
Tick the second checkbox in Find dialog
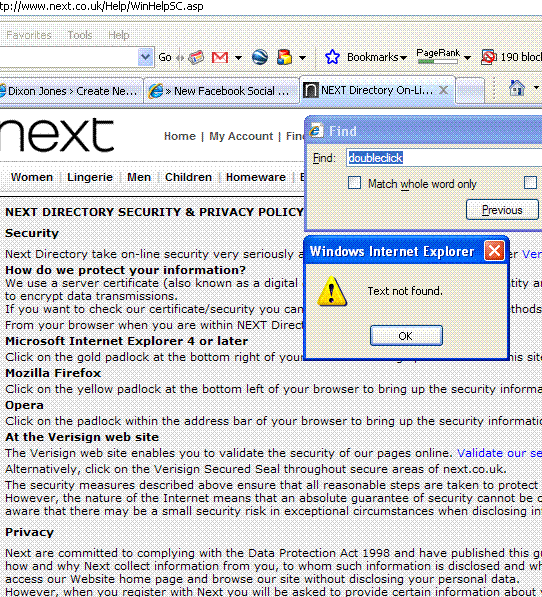pos(530,183)
